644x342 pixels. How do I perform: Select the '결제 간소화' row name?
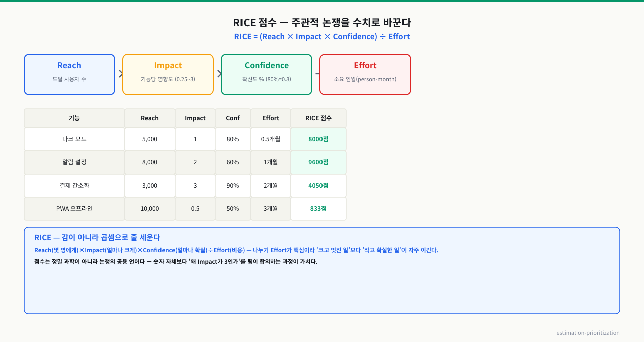74,186
